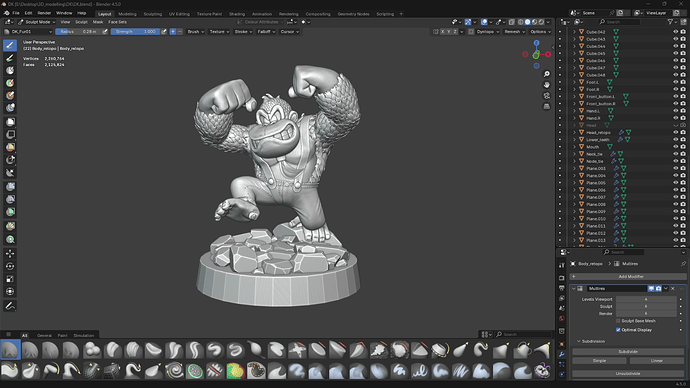This screenshot has width=690, height=388.
Task: Click the red X axis on navigation gizmo
Action: [548, 55]
